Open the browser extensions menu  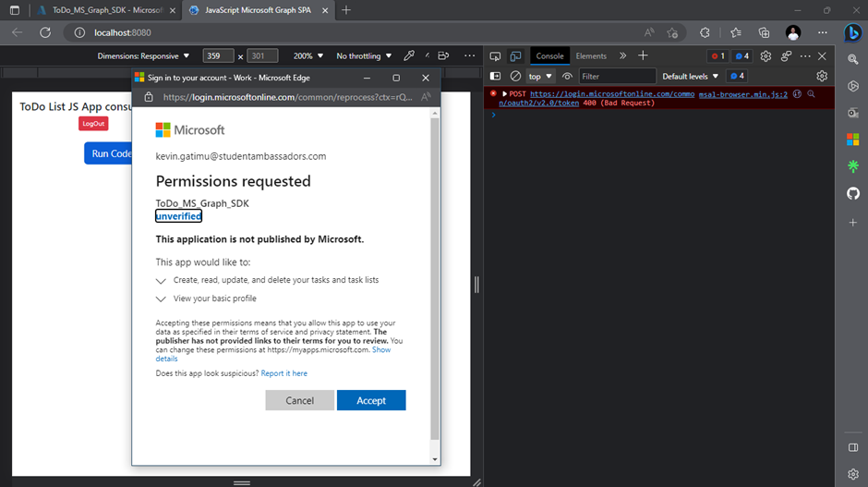click(x=705, y=32)
